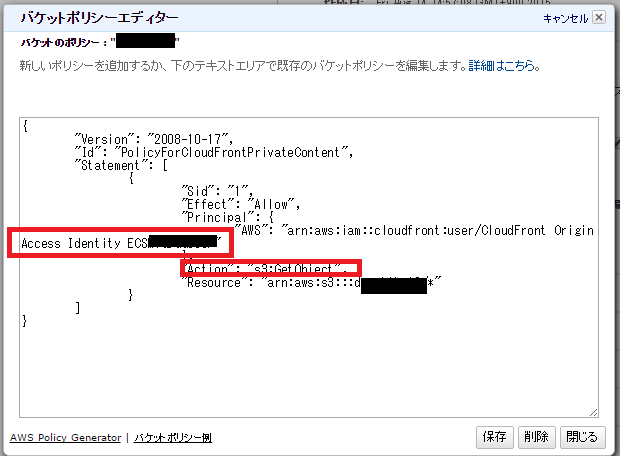This screenshot has width=620, height=456.
Task: Click the "AWS": arn:aws:iam::cloudfront line
Action: click(414, 230)
